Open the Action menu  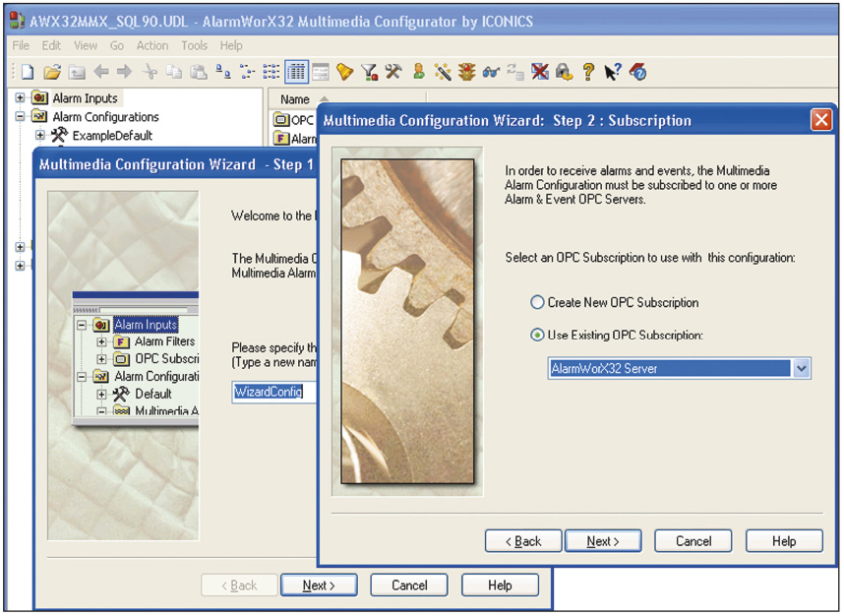point(152,46)
